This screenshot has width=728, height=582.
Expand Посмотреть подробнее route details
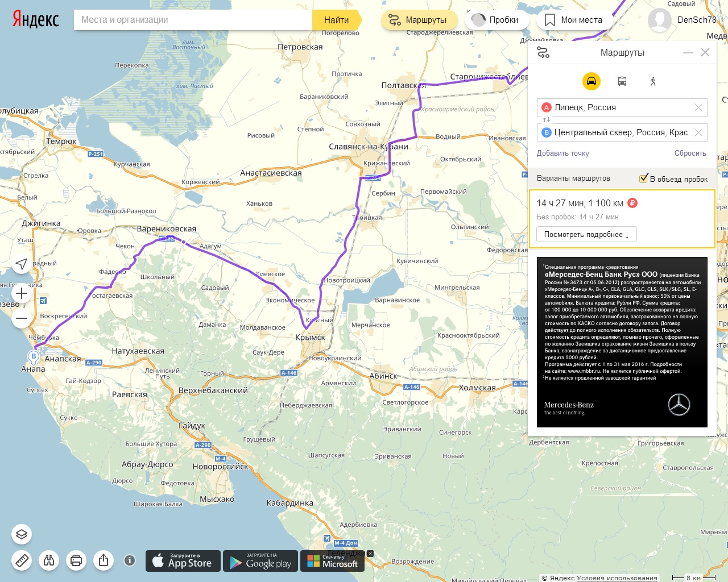tap(586, 234)
